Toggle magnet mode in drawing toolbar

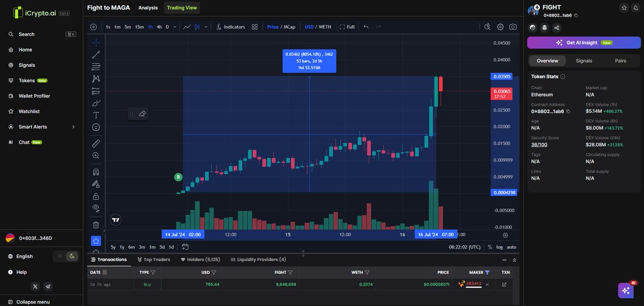pyautogui.click(x=96, y=172)
